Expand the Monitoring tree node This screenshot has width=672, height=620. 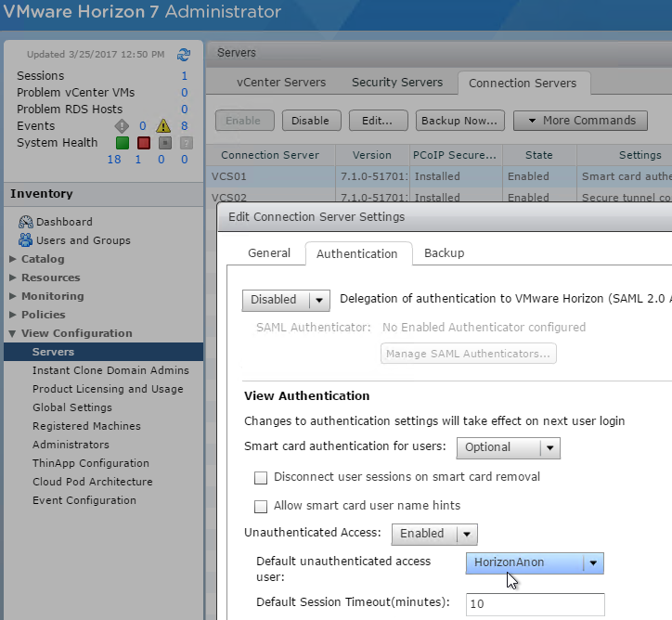[13, 296]
